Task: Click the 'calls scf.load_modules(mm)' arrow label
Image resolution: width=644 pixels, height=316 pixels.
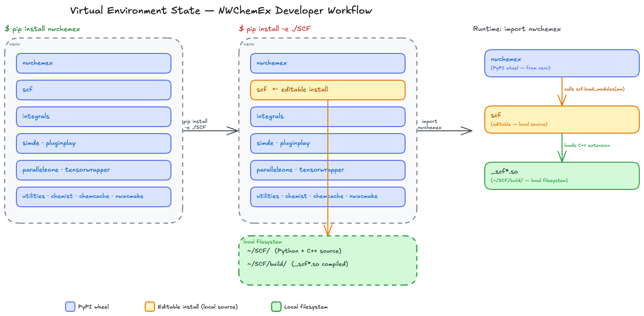Action: pyautogui.click(x=594, y=89)
